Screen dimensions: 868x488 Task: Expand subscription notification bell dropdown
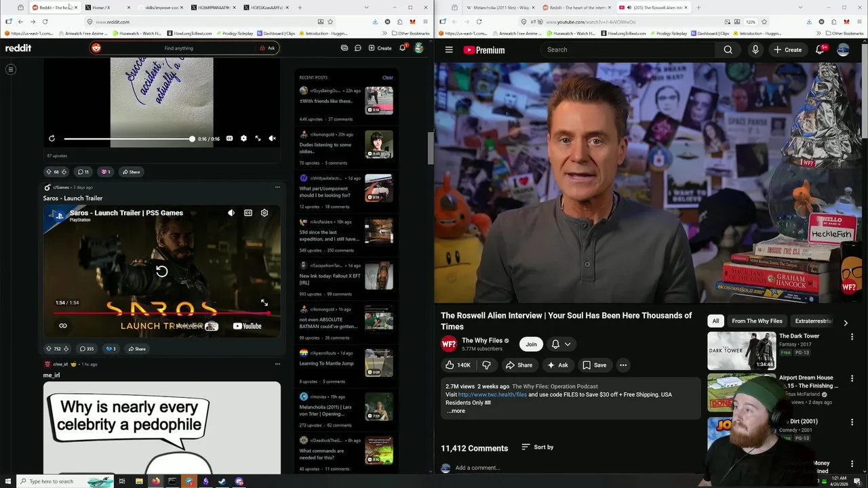(561, 344)
